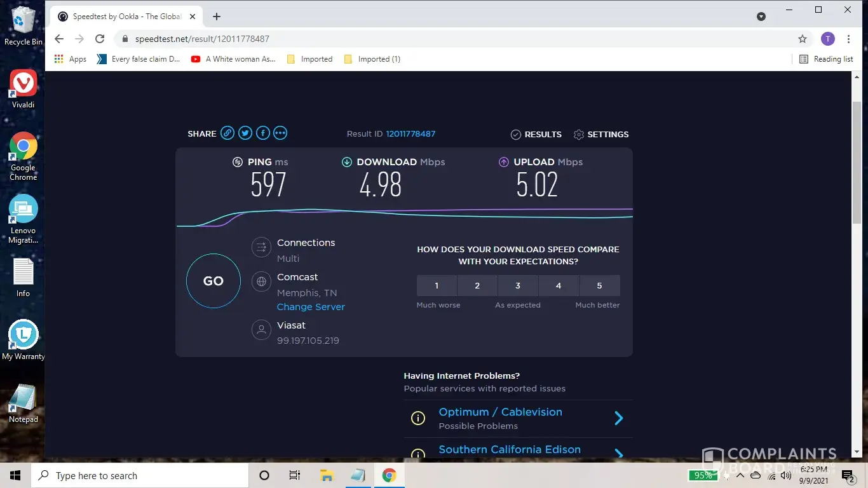The image size is (868, 488).
Task: Copy the result link via Share link icon
Action: coord(227,133)
